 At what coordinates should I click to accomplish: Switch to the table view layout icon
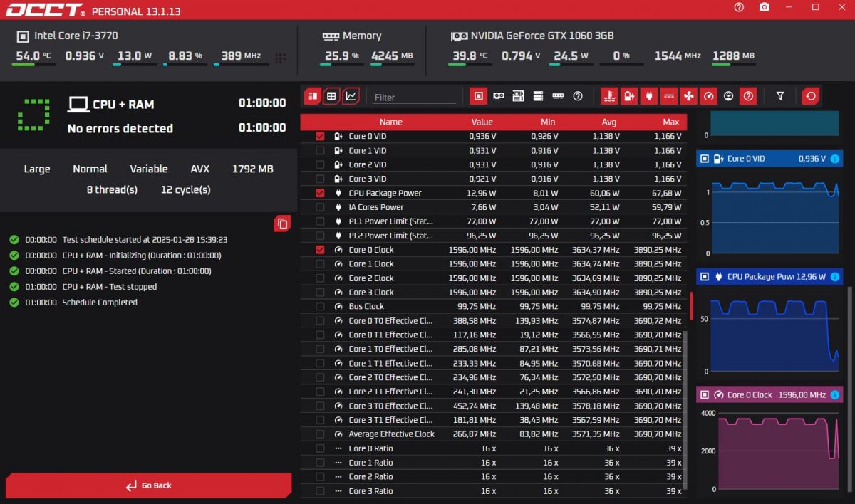pyautogui.click(x=331, y=96)
